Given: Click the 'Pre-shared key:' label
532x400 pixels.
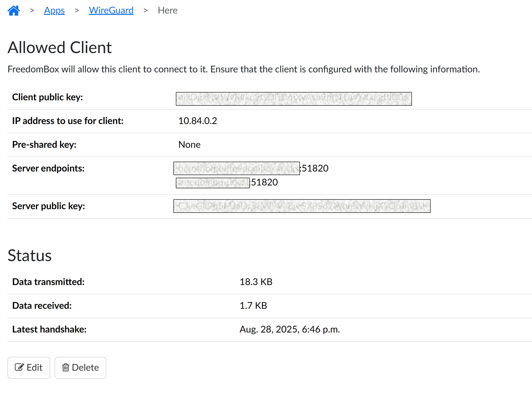Looking at the screenshot, I should pos(44,145).
